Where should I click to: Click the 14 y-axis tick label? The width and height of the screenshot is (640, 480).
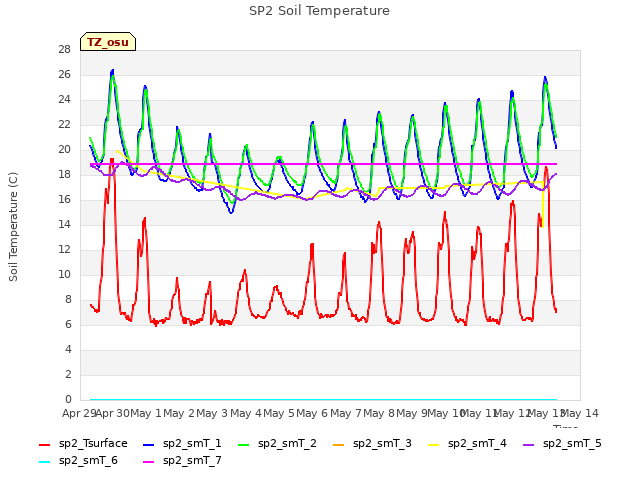[64, 224]
